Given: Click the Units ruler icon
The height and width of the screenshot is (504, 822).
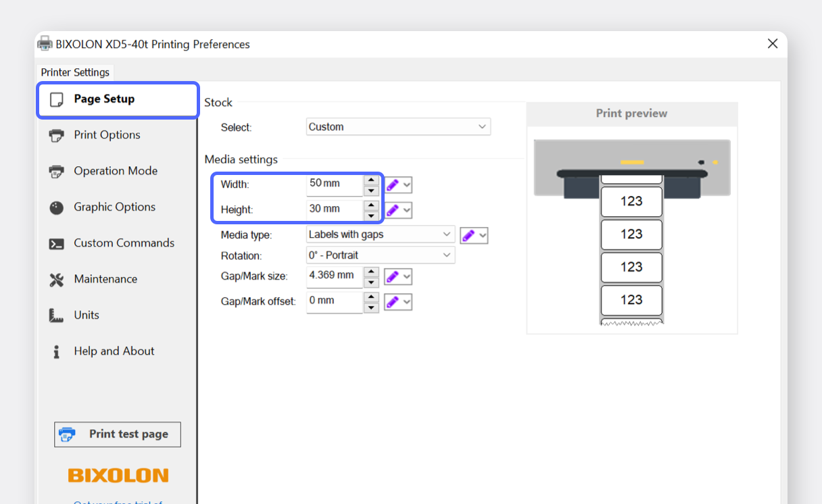Looking at the screenshot, I should click(57, 316).
